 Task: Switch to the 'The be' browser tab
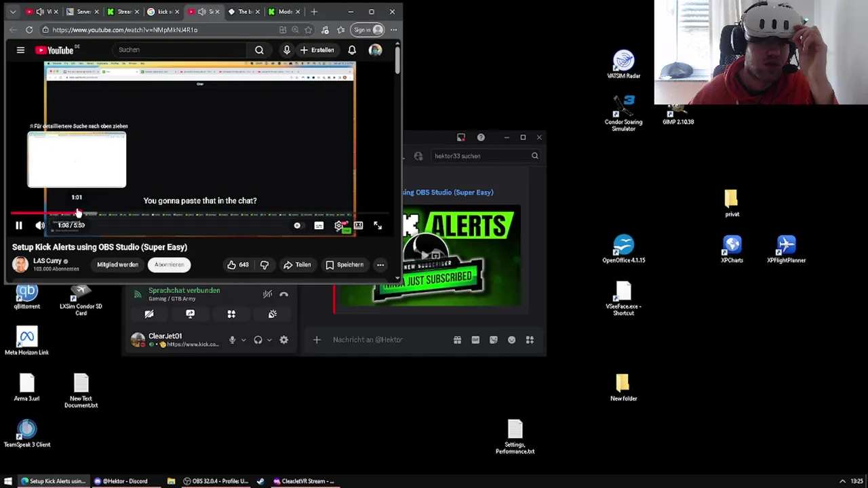point(244,12)
